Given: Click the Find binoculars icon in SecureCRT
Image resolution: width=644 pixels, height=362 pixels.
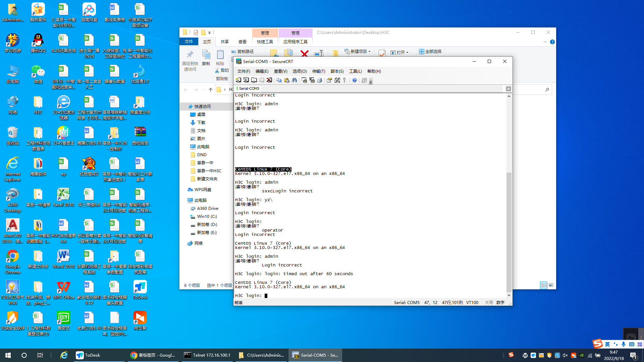Looking at the screenshot, I should pos(294,80).
